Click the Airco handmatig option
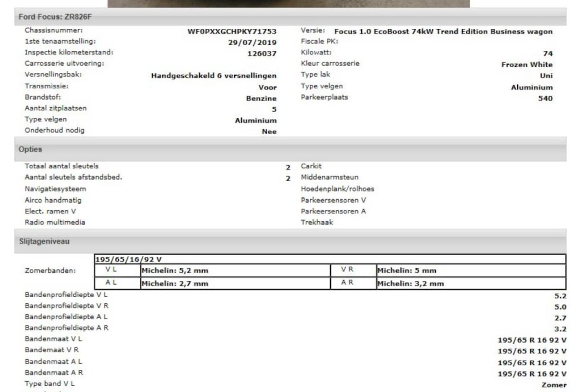This screenshot has height=392, width=584. (x=53, y=200)
